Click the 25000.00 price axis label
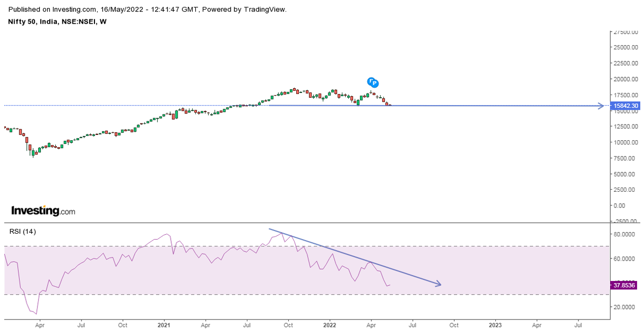This screenshot has width=644, height=332. (x=626, y=47)
